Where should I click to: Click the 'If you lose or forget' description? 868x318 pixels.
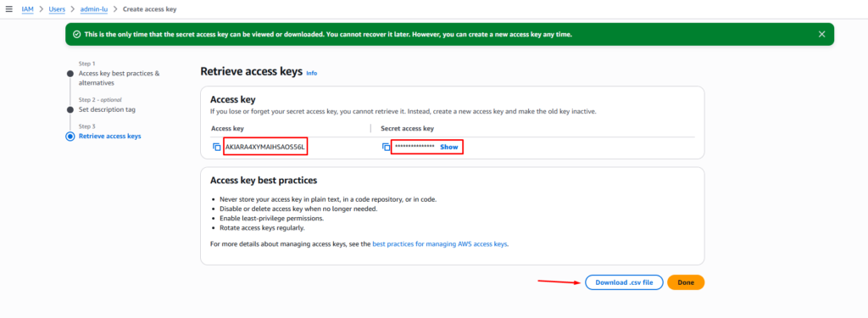click(x=403, y=111)
